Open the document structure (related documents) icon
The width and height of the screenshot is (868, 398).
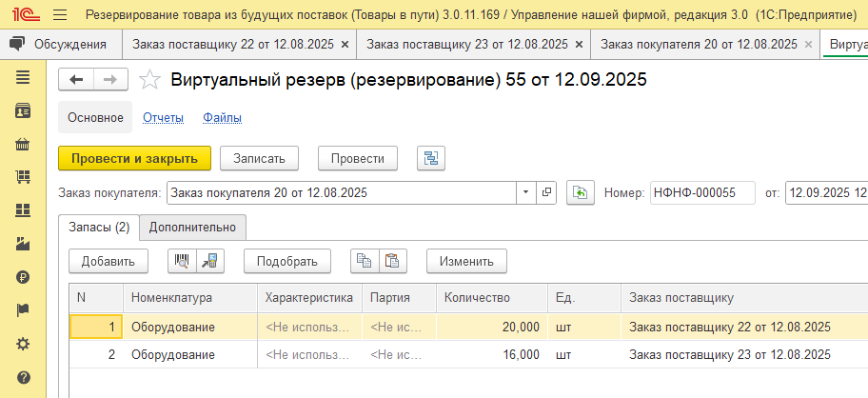click(x=431, y=158)
